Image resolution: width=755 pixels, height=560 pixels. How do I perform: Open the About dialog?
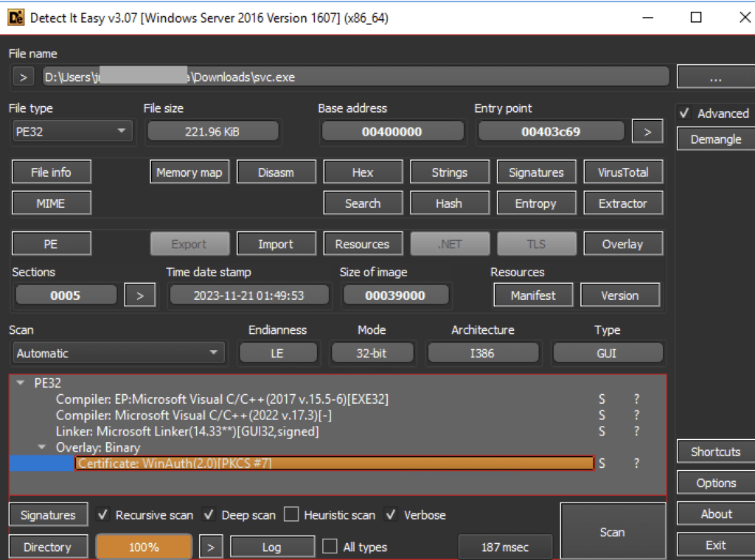[x=715, y=514]
